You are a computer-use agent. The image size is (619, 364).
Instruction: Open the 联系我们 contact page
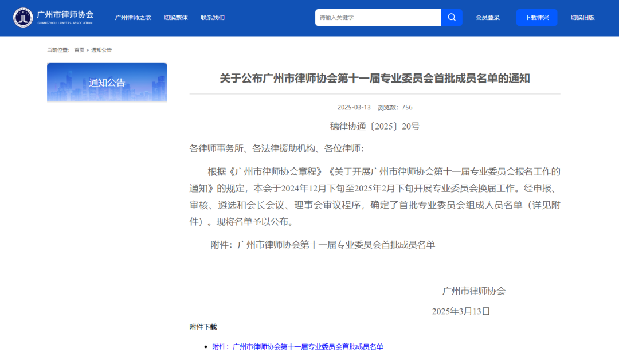[213, 17]
